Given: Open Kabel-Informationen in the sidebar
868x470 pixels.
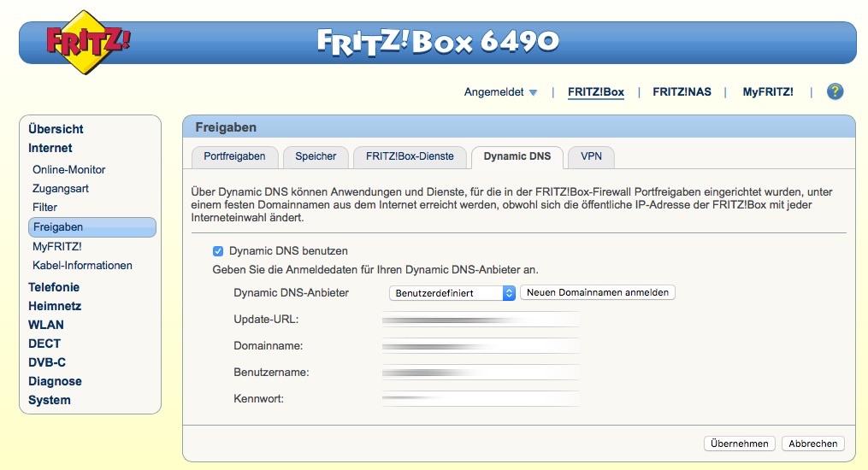Looking at the screenshot, I should [82, 266].
